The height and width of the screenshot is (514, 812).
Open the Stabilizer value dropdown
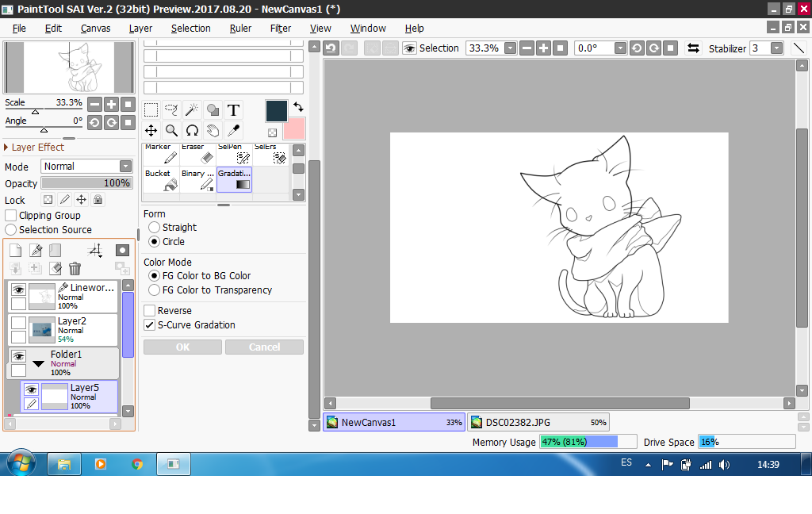tap(776, 48)
